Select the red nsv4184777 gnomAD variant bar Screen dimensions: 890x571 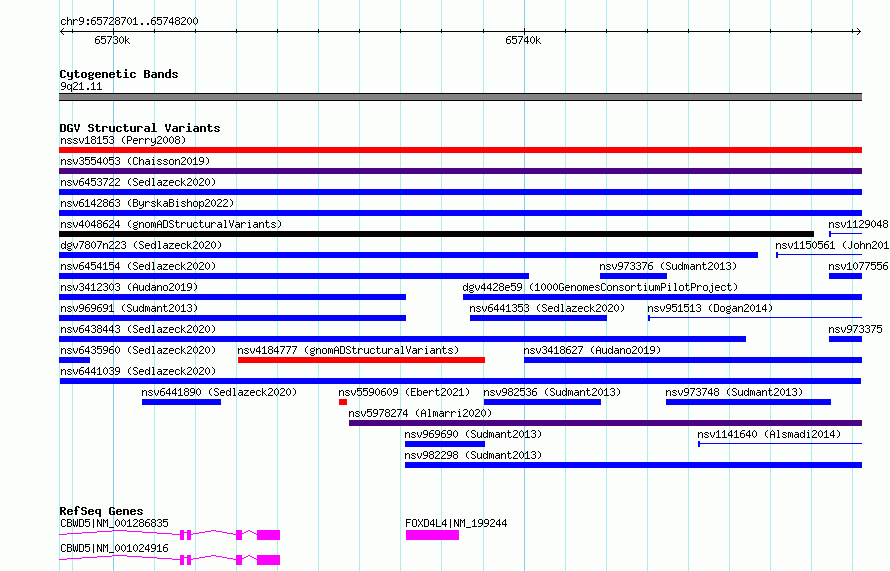pyautogui.click(x=362, y=360)
